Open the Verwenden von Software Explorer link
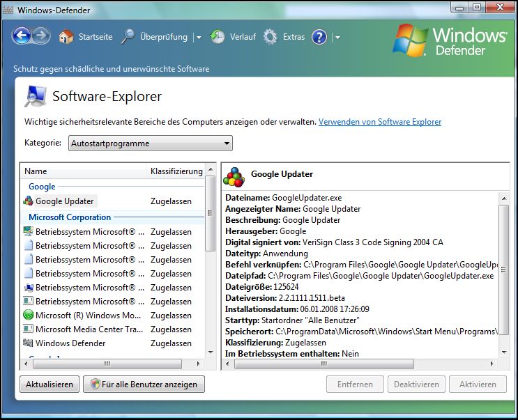This screenshot has width=518, height=420. pos(380,122)
